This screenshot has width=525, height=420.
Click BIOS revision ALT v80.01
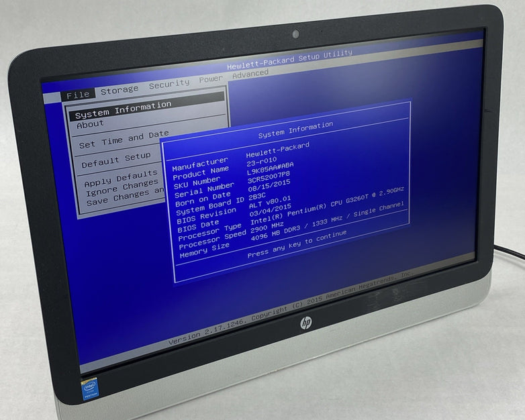pos(270,202)
